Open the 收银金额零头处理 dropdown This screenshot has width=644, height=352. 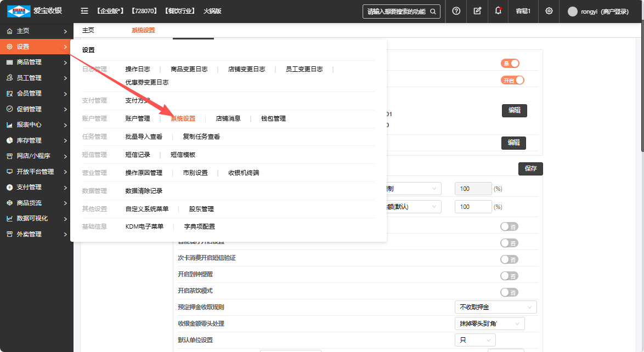(x=489, y=323)
